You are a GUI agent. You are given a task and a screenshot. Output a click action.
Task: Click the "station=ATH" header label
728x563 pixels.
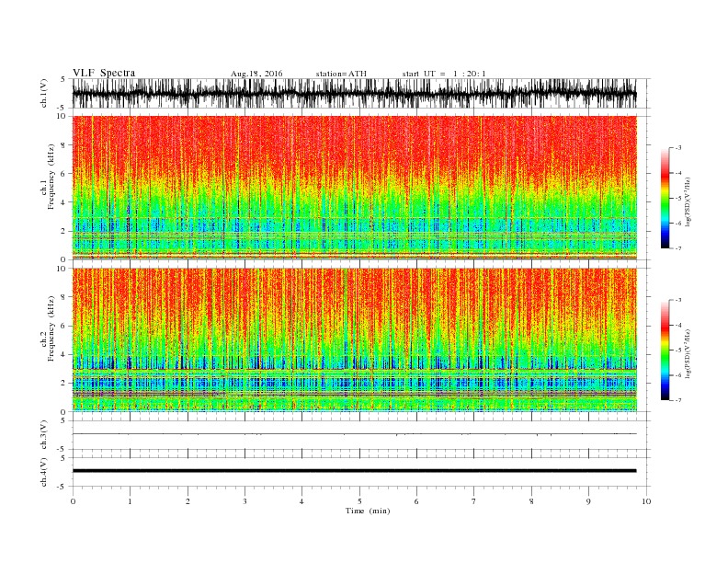(341, 74)
